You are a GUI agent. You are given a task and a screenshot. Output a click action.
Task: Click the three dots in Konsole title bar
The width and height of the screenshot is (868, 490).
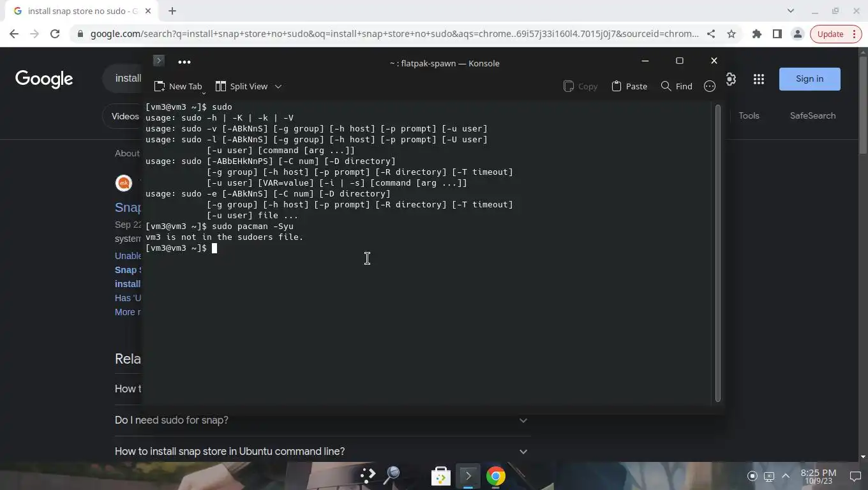[x=184, y=62]
